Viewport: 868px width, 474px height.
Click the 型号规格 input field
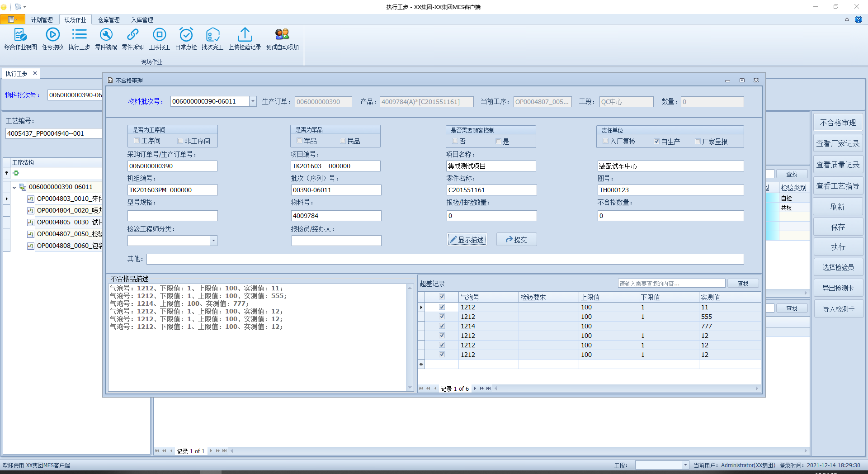coord(172,216)
